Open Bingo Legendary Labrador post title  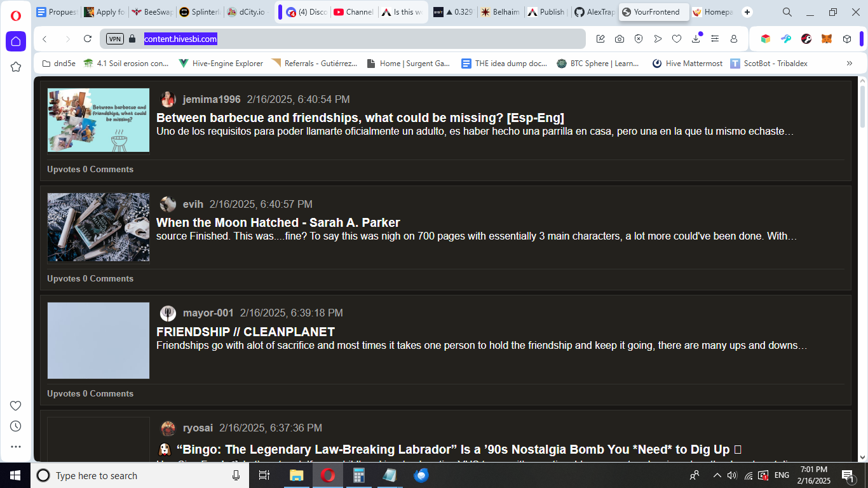(449, 449)
